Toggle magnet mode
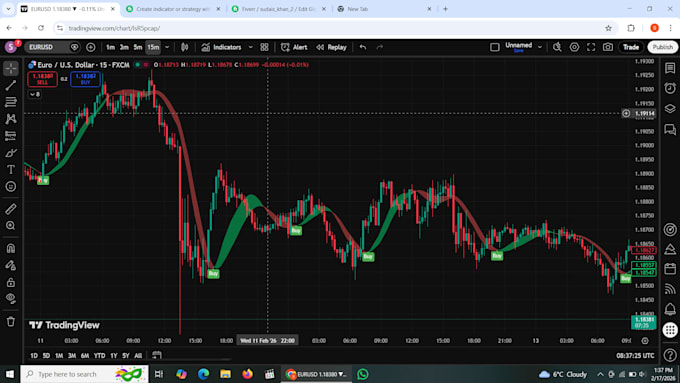680x383 pixels. click(11, 248)
